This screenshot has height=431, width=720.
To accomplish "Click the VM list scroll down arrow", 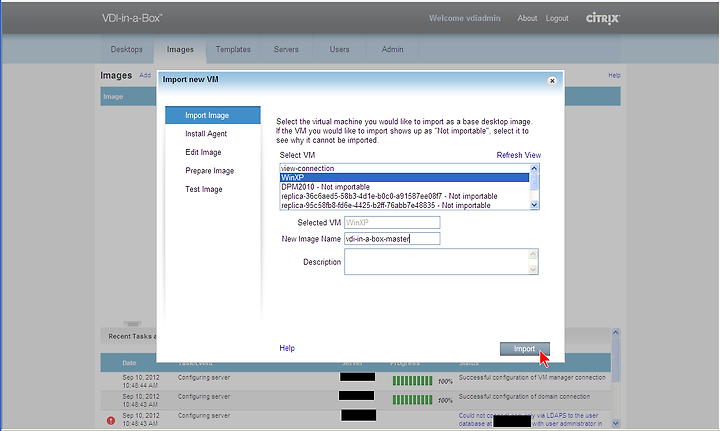I will (x=534, y=205).
